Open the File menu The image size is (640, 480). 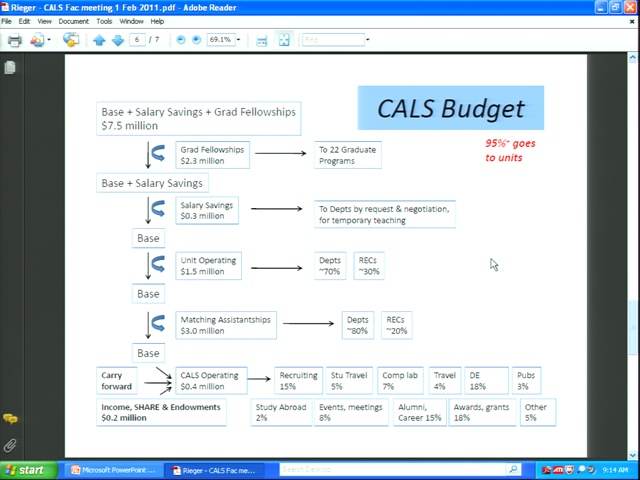[x=6, y=21]
